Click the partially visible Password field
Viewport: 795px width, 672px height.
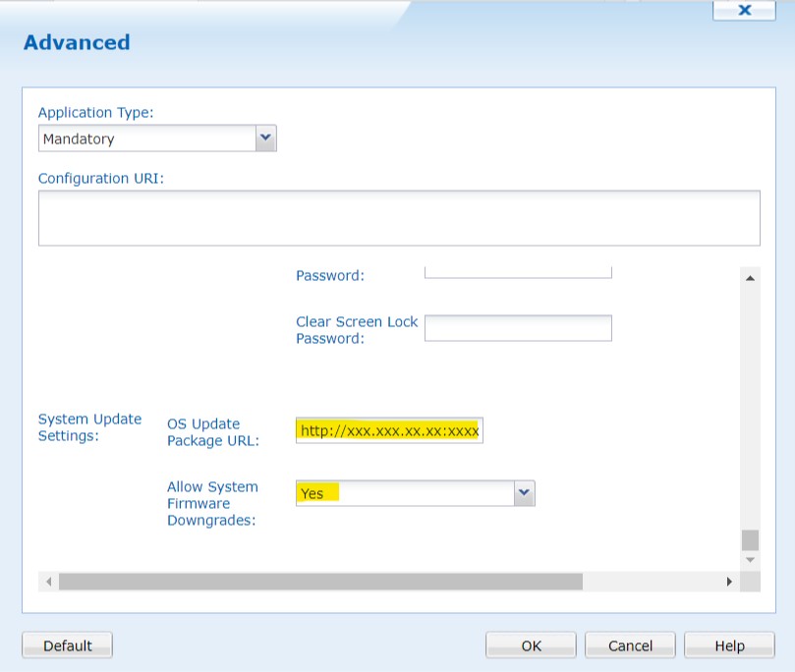coord(518,273)
